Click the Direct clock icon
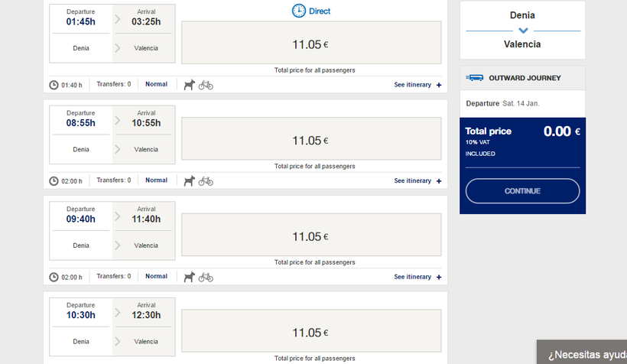The image size is (627, 364). [298, 11]
